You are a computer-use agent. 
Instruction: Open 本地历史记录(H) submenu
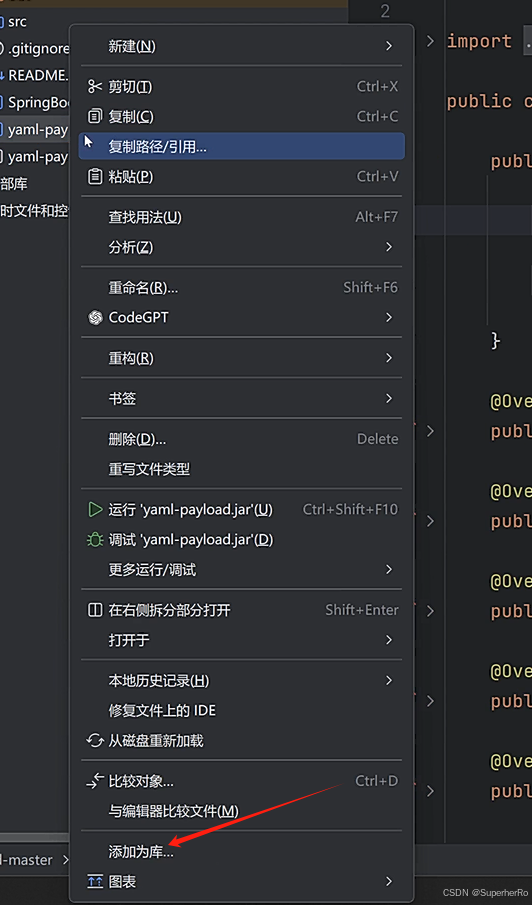(x=242, y=681)
